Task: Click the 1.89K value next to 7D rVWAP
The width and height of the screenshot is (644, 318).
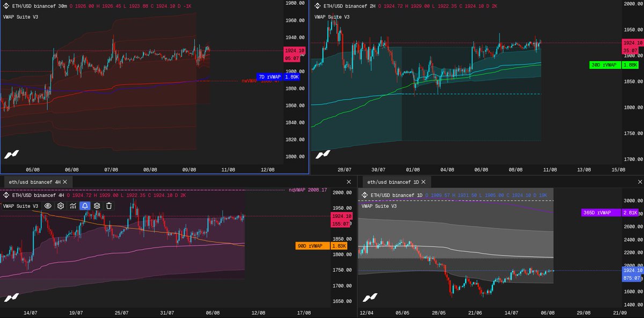Action: (291, 77)
